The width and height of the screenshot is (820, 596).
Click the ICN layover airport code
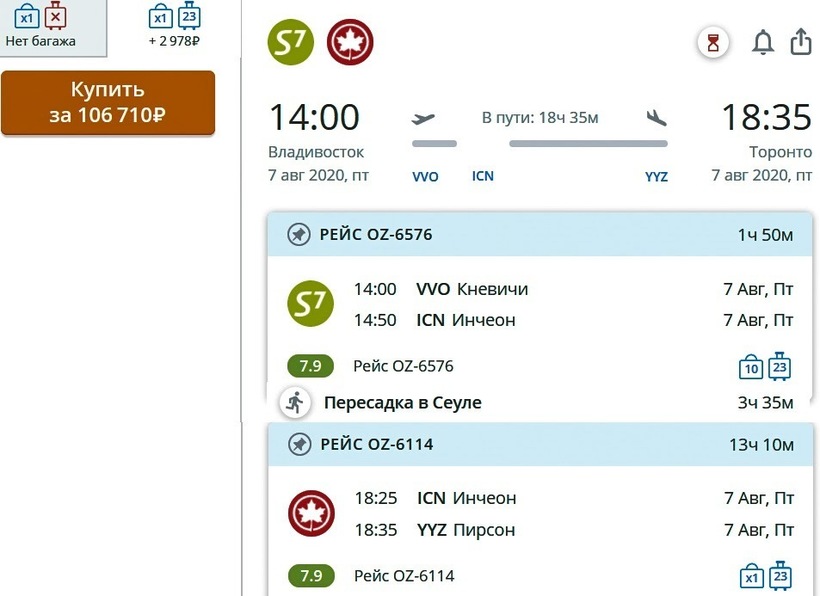pyautogui.click(x=483, y=176)
